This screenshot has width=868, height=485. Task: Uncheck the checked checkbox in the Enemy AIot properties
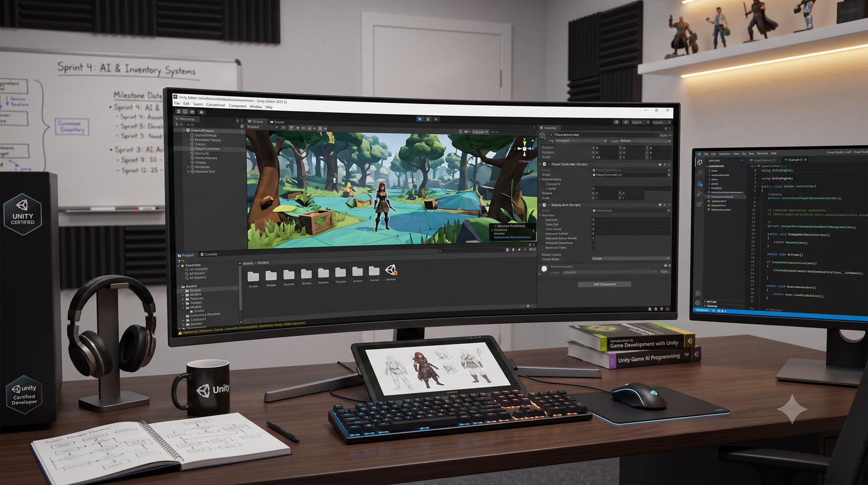click(x=593, y=239)
